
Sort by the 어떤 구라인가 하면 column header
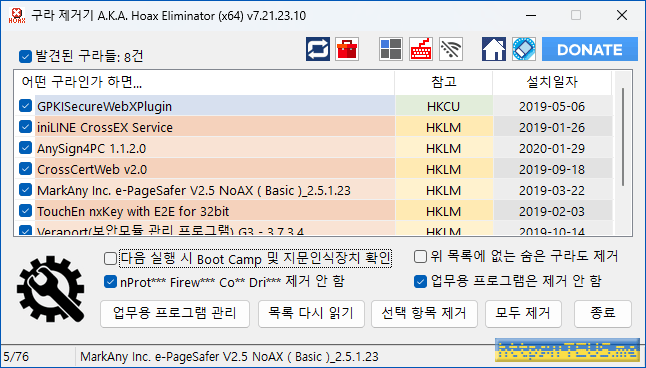point(204,83)
